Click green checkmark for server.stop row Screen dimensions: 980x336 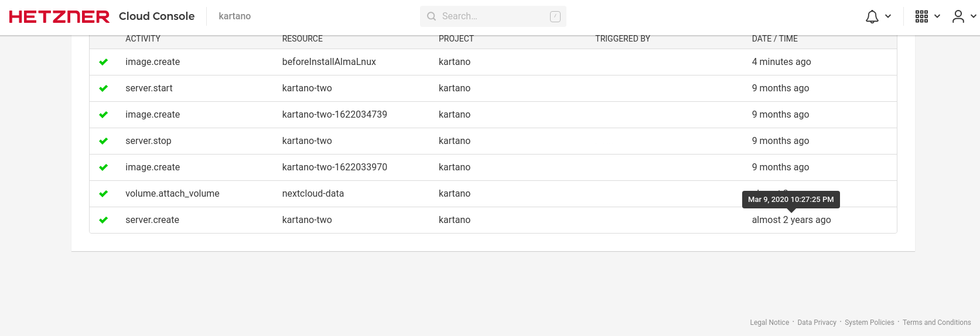(104, 141)
